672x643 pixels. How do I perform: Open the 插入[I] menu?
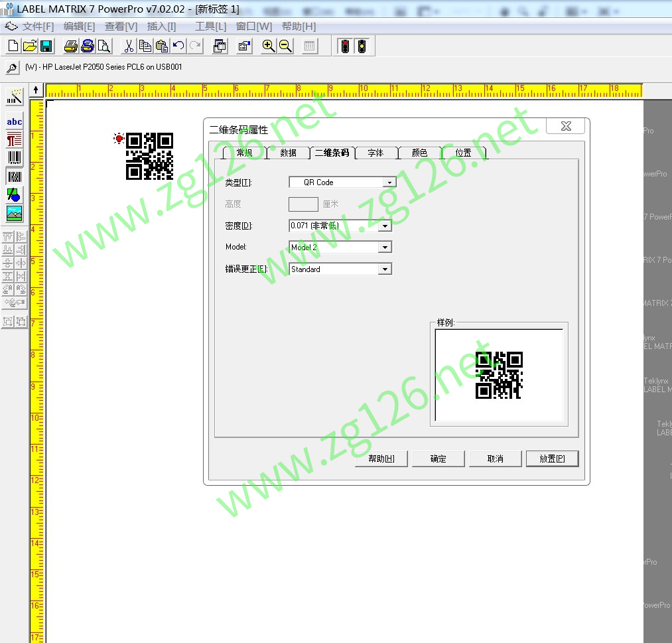click(x=162, y=27)
